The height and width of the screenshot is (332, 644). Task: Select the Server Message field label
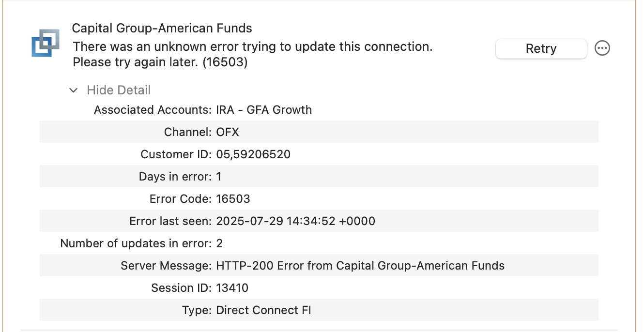(166, 266)
